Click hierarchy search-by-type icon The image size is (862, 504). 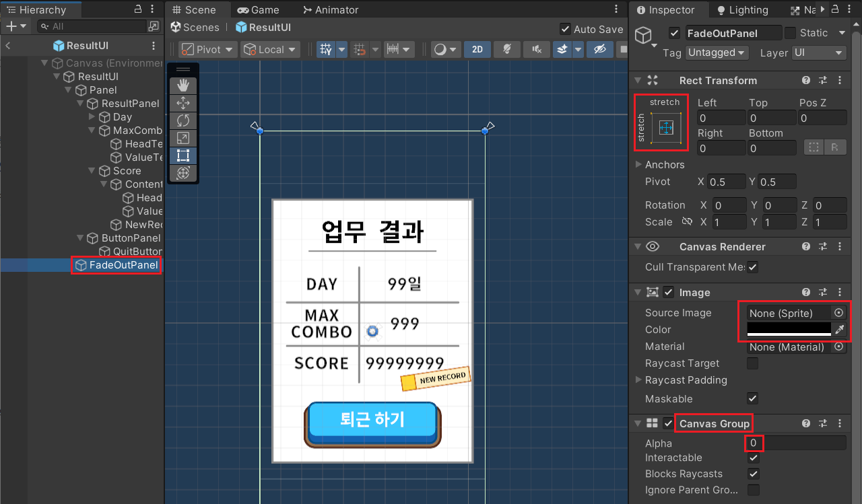tap(154, 26)
